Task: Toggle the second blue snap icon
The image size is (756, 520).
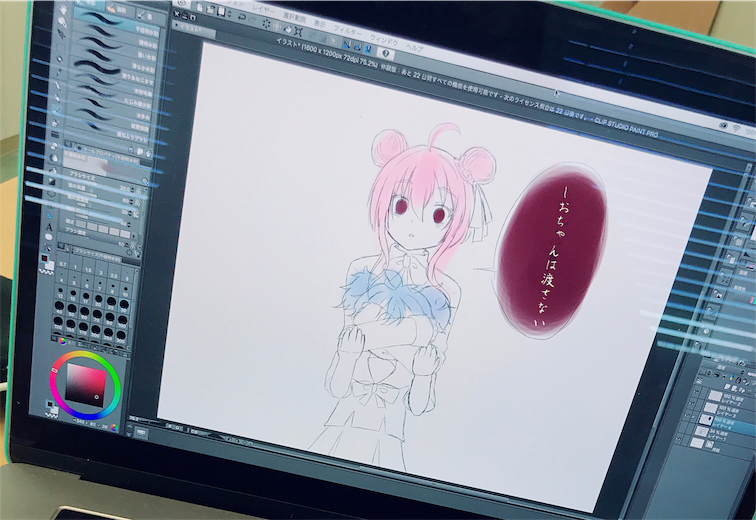Action: 358,47
